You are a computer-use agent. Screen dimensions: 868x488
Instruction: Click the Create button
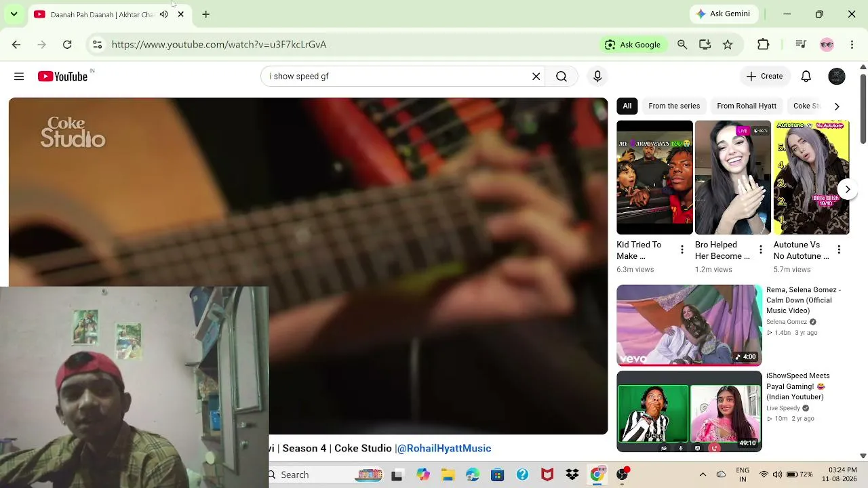tap(764, 77)
